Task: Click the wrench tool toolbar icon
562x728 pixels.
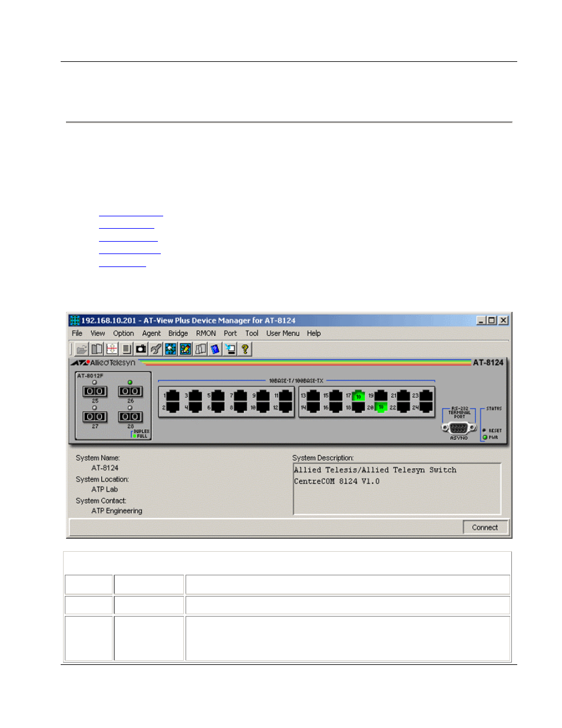Action: tap(156, 349)
